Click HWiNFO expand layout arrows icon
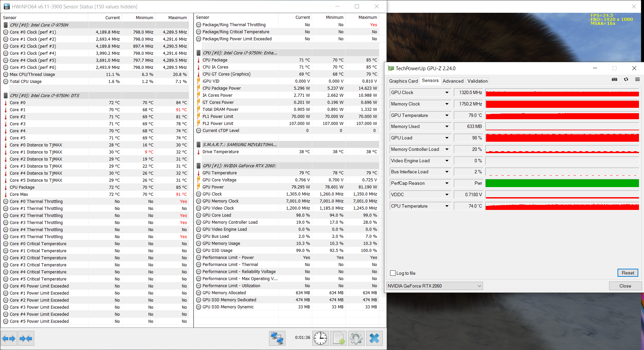The image size is (644, 350). coord(9,339)
